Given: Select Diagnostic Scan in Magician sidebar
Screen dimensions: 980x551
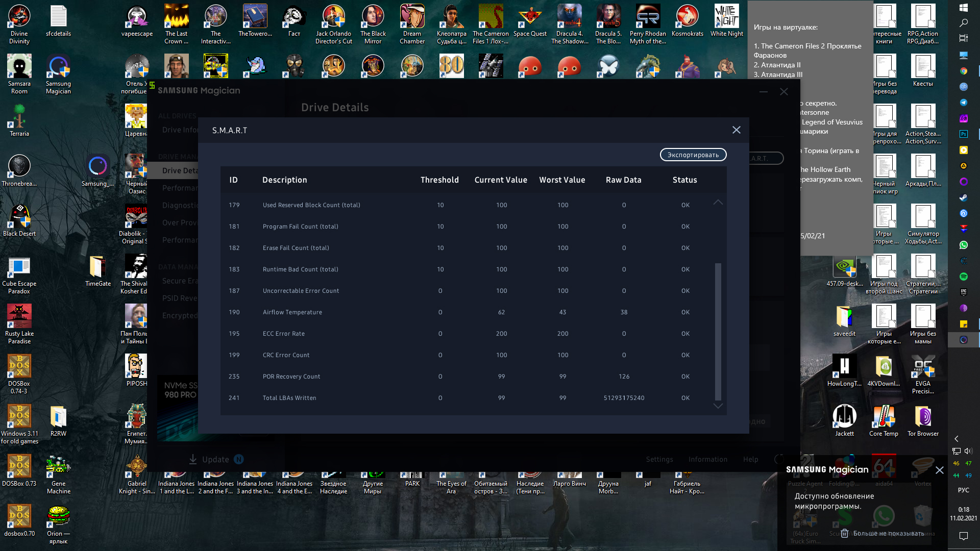Looking at the screenshot, I should point(180,205).
